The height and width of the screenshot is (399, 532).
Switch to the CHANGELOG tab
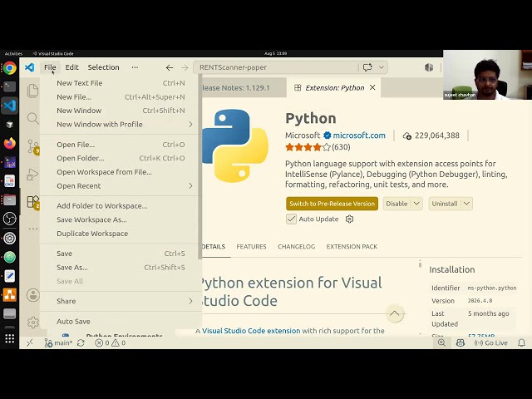click(x=296, y=247)
